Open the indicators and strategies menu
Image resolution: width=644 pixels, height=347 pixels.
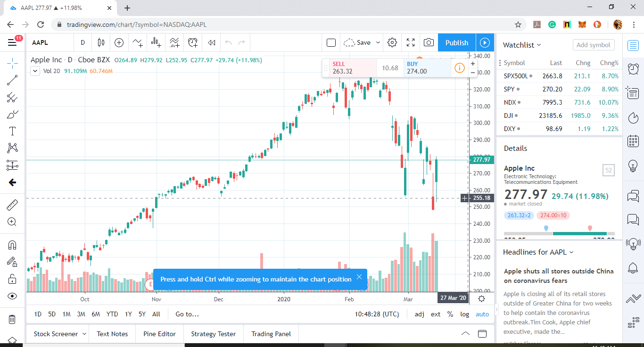(x=138, y=42)
